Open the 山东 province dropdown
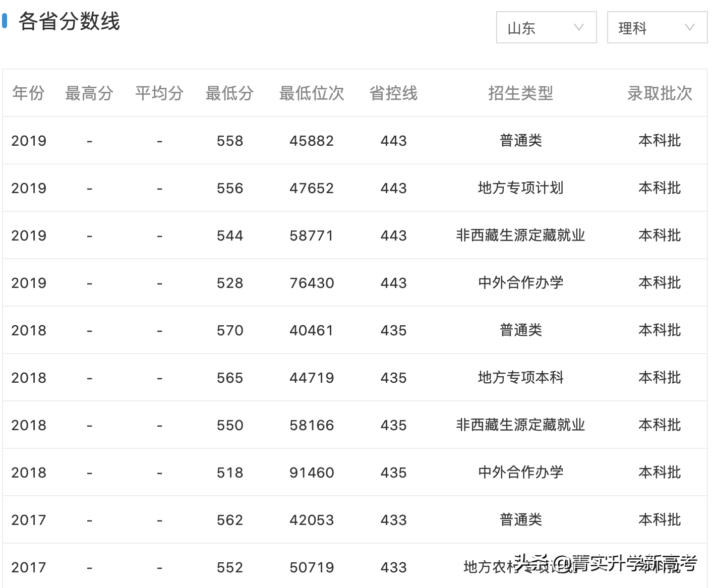Screen dimensions: 714x588 546,28
